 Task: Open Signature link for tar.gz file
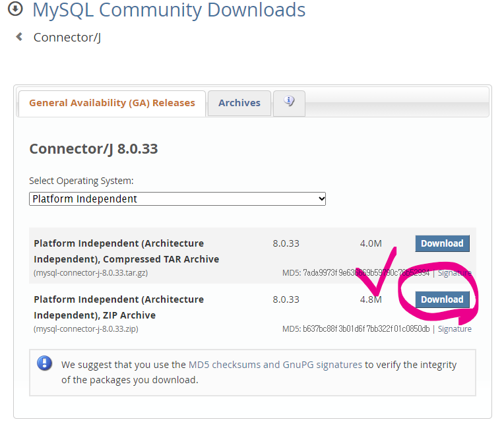point(455,273)
